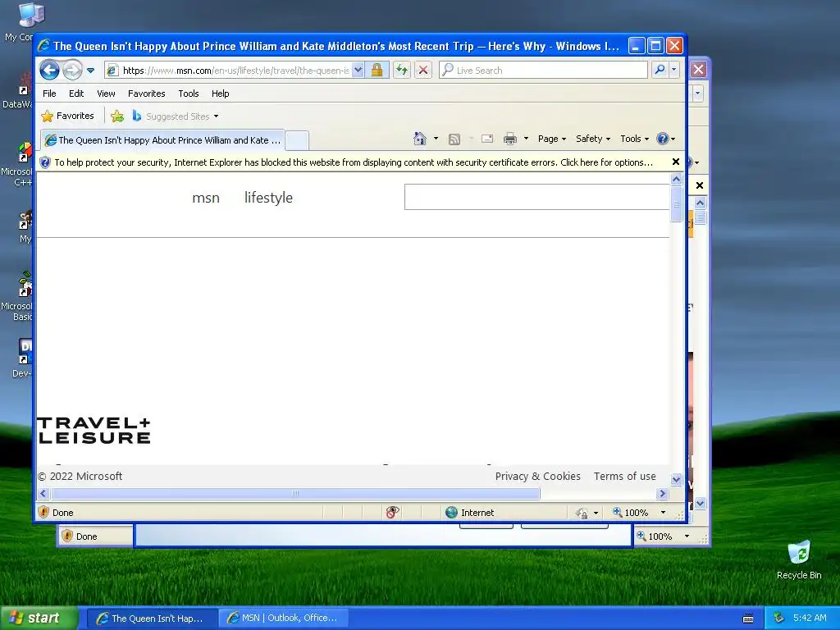Open the Page command bar menu
840x630 pixels.
pos(552,139)
